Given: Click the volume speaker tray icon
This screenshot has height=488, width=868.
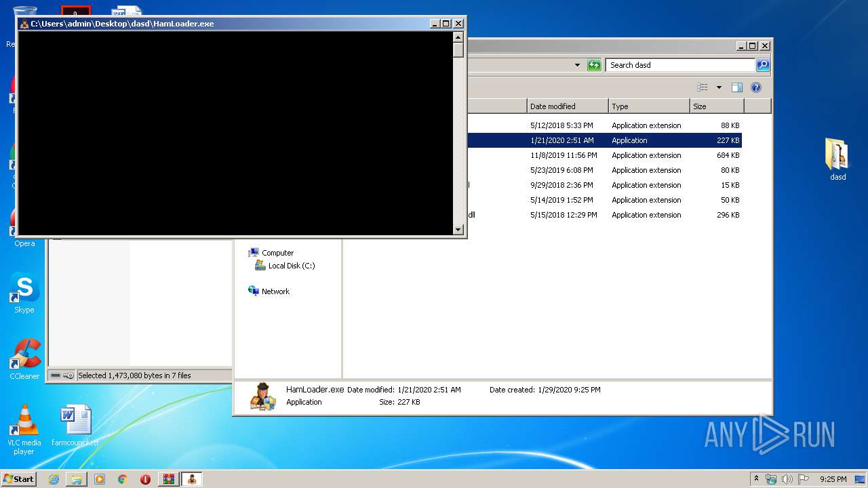Looking at the screenshot, I should click(x=787, y=479).
